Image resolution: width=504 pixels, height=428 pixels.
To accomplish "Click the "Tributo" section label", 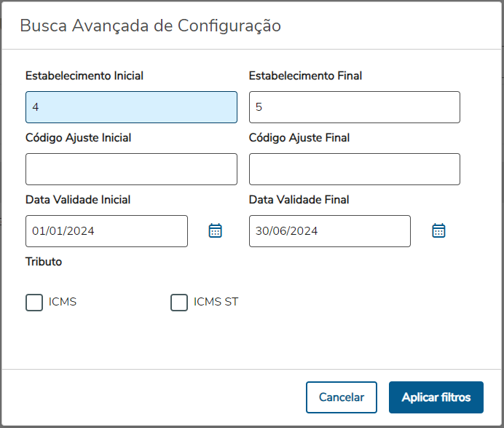I will point(44,262).
